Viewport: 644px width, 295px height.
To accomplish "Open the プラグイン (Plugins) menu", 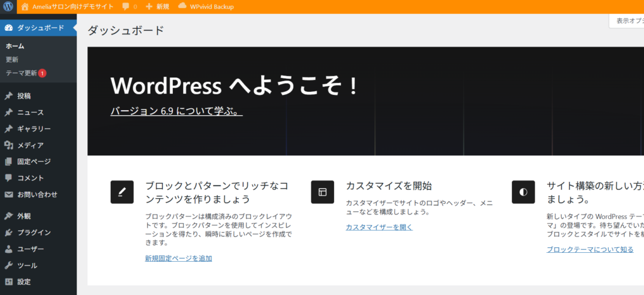I will coord(34,233).
